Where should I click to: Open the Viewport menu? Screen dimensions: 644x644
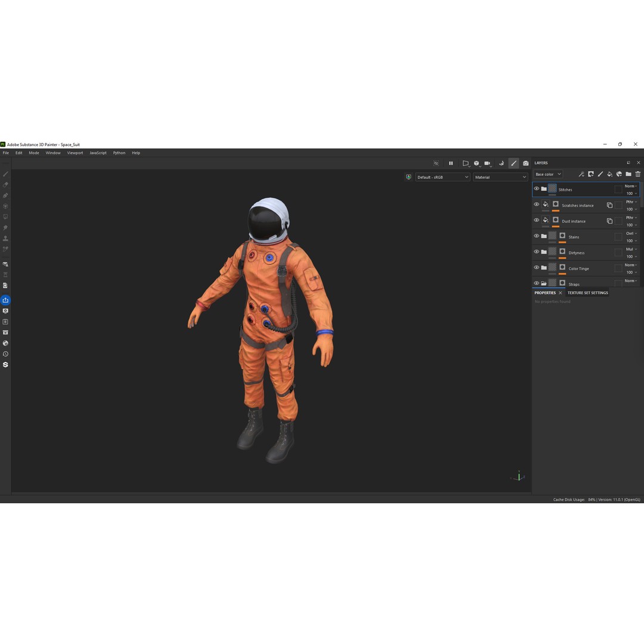pos(75,153)
